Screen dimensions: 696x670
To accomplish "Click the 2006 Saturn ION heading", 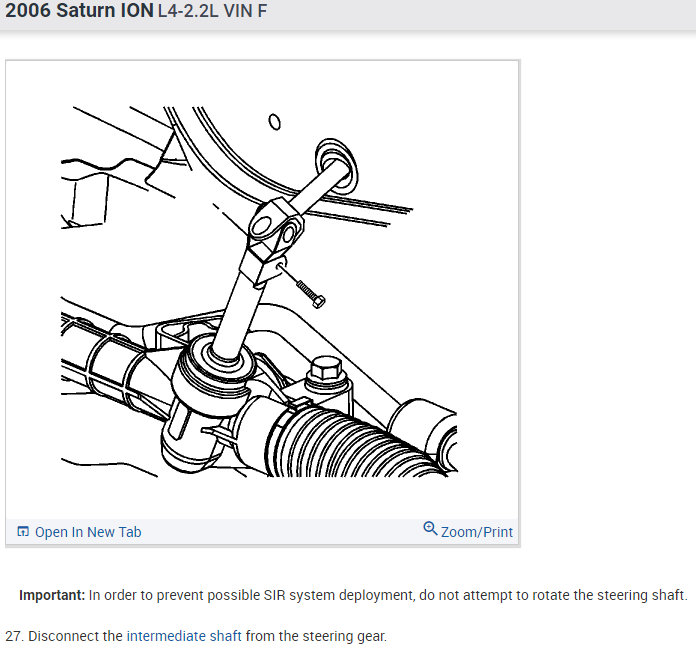I will click(x=79, y=10).
